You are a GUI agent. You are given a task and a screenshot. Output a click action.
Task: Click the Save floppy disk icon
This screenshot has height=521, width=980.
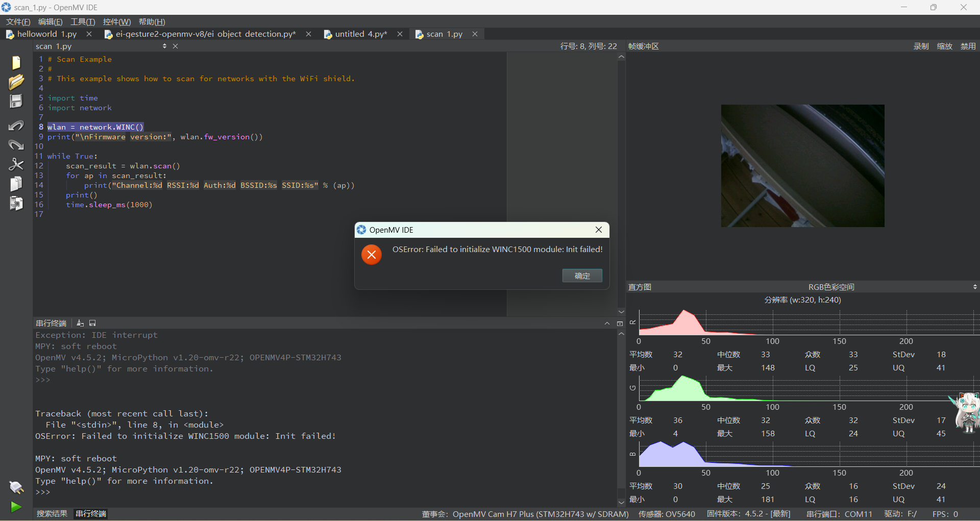(16, 101)
